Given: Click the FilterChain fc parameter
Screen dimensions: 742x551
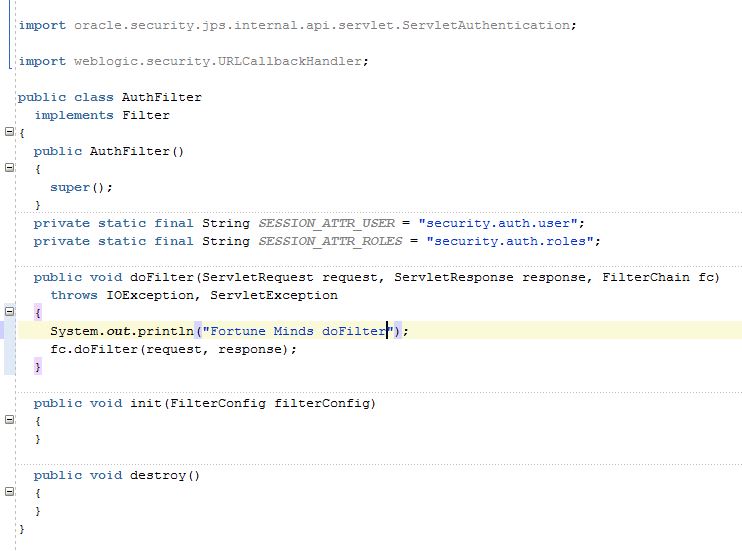Looking at the screenshot, I should tap(657, 277).
